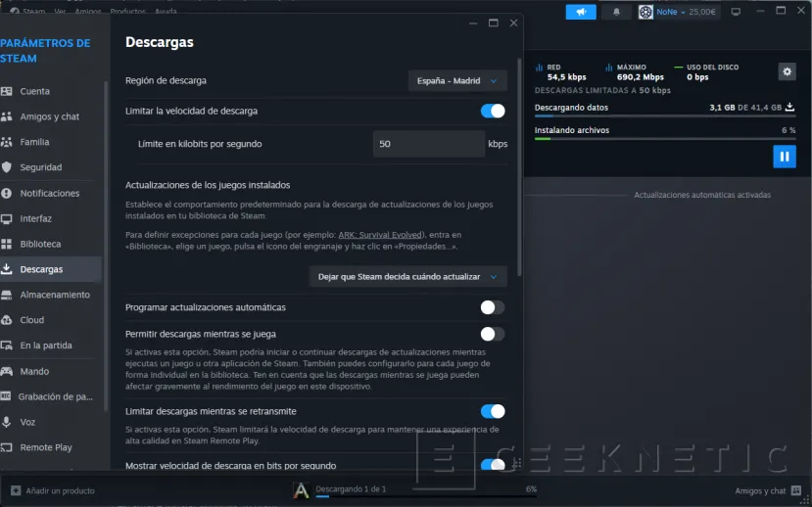Screen dimensions: 812x507
Task: Click the Mando gamepad icon
Action: (6, 371)
